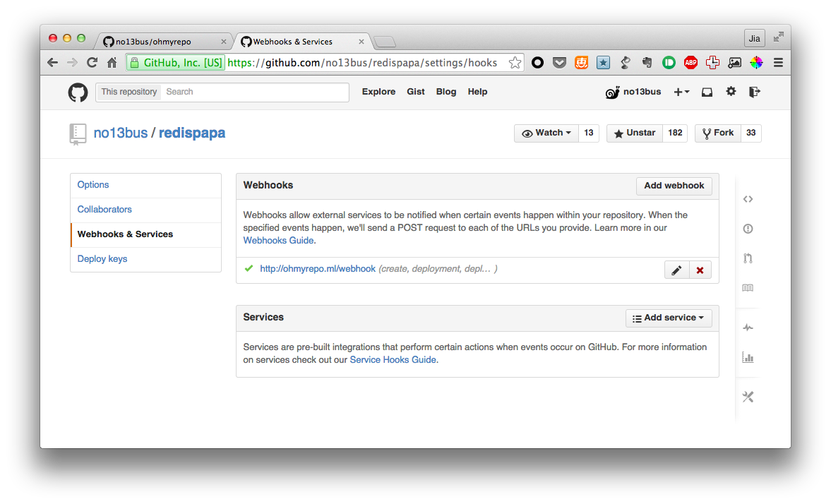Close the Webhooks & Services browser tab
The height and width of the screenshot is (504, 831).
(361, 42)
